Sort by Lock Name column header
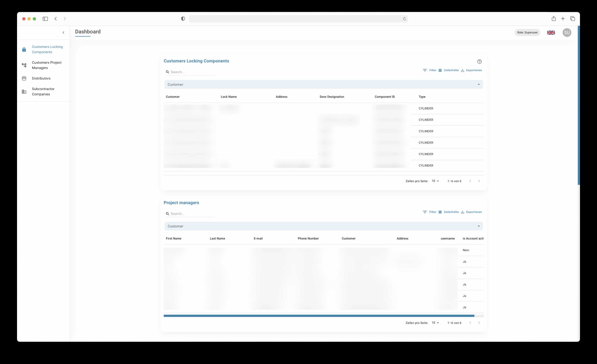The height and width of the screenshot is (364, 597). tap(229, 97)
